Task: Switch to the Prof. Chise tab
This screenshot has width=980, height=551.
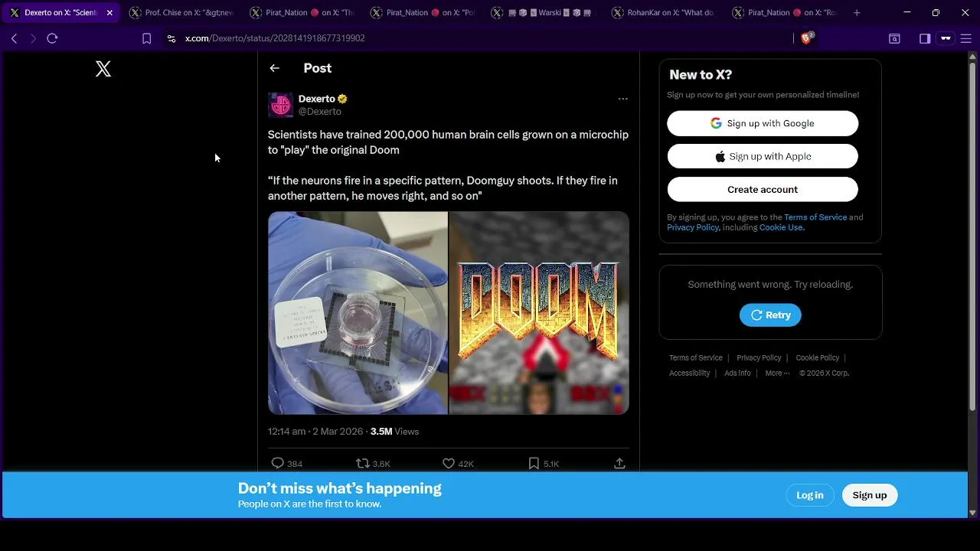Action: pos(181,13)
